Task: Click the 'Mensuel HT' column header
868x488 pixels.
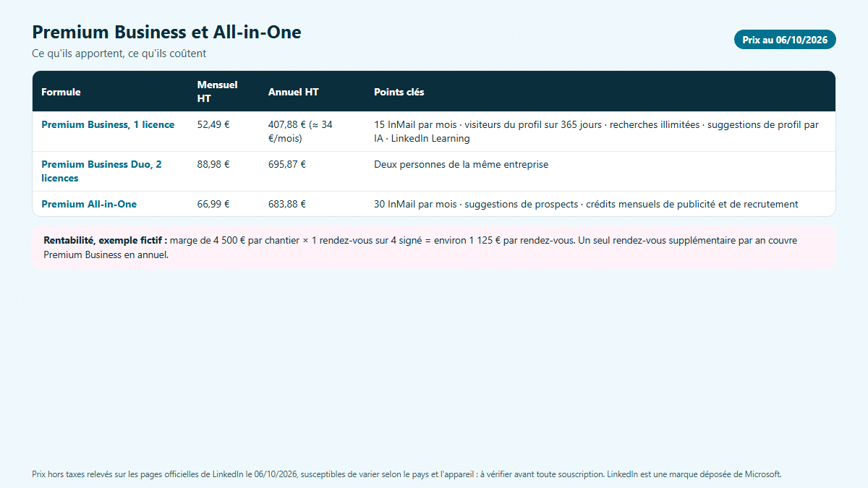Action: click(218, 92)
